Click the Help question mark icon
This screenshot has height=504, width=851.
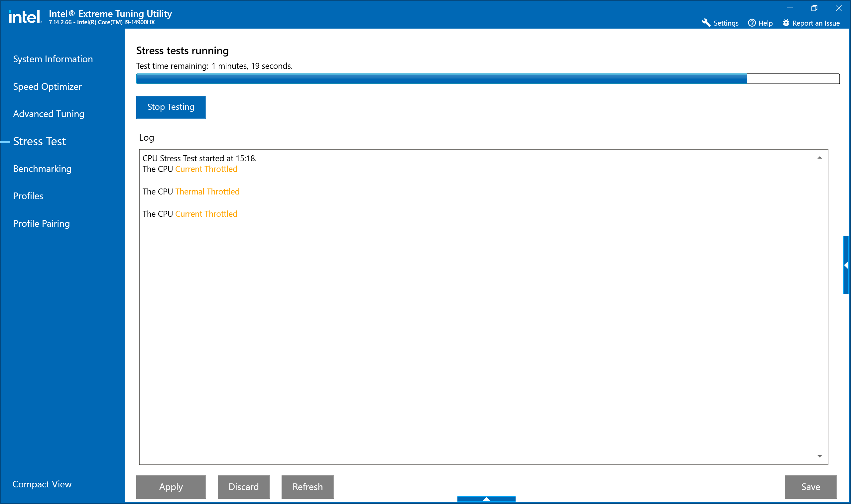[x=752, y=23]
